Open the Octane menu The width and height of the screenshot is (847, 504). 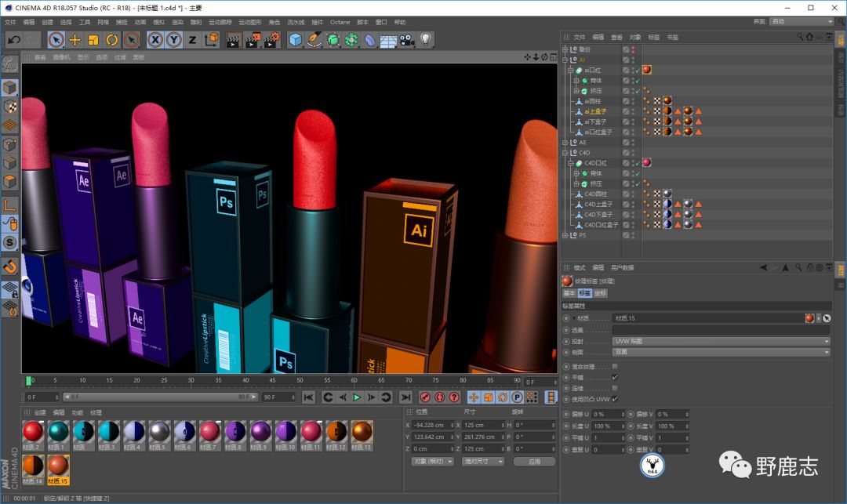pyautogui.click(x=340, y=22)
